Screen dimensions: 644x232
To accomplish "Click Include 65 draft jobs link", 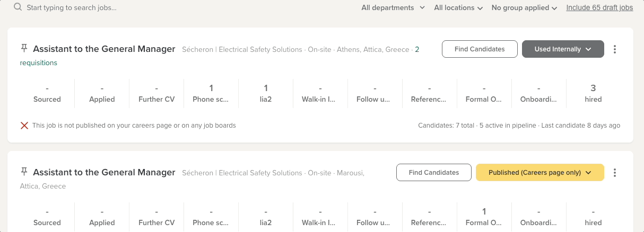I will 599,7.
